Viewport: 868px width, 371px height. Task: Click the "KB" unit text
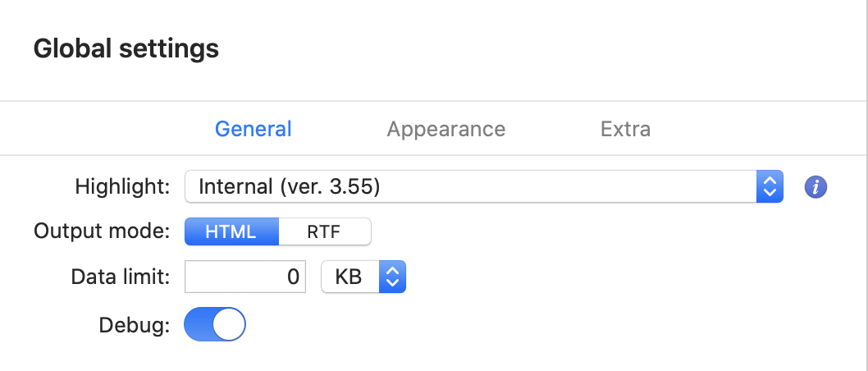point(348,277)
